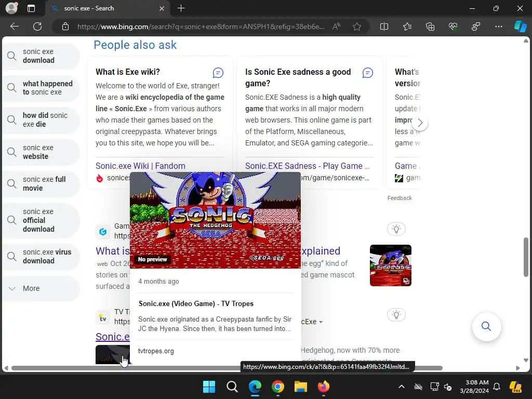Viewport: 532px width, 399px height.
Task: Open taskbar Search
Action: coord(232,387)
